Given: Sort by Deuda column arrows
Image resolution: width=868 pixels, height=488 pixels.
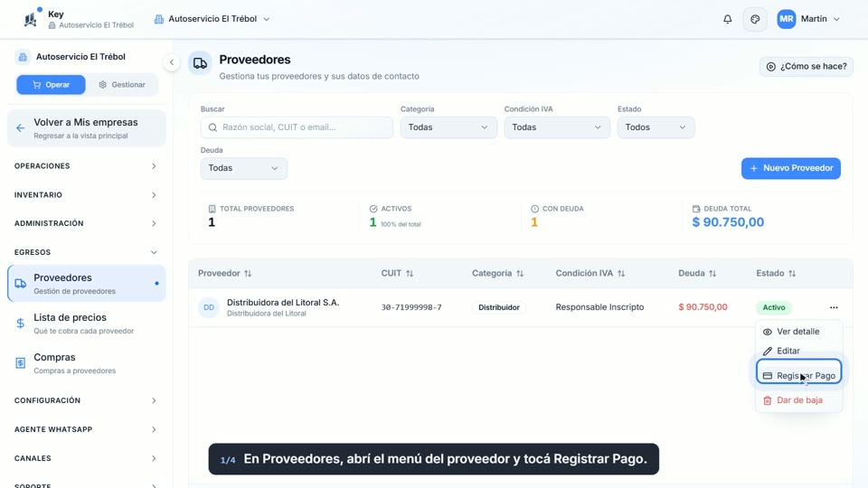Looking at the screenshot, I should tap(712, 273).
